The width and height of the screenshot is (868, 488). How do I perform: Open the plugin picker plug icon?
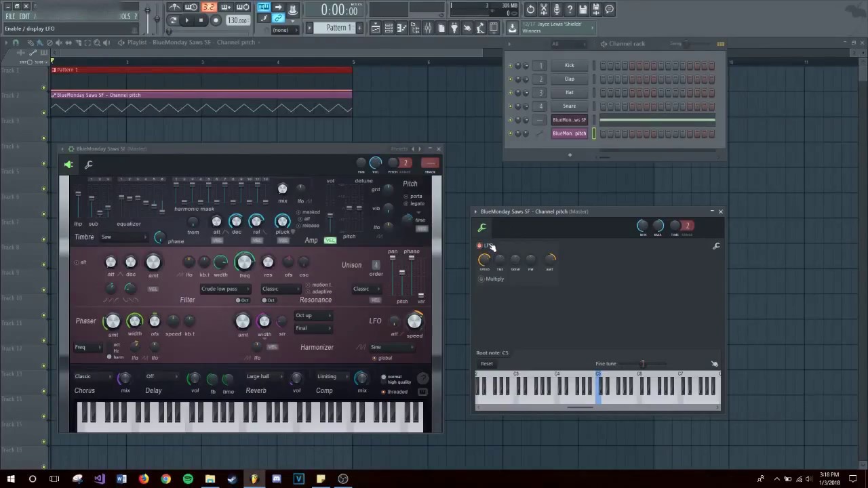point(454,28)
